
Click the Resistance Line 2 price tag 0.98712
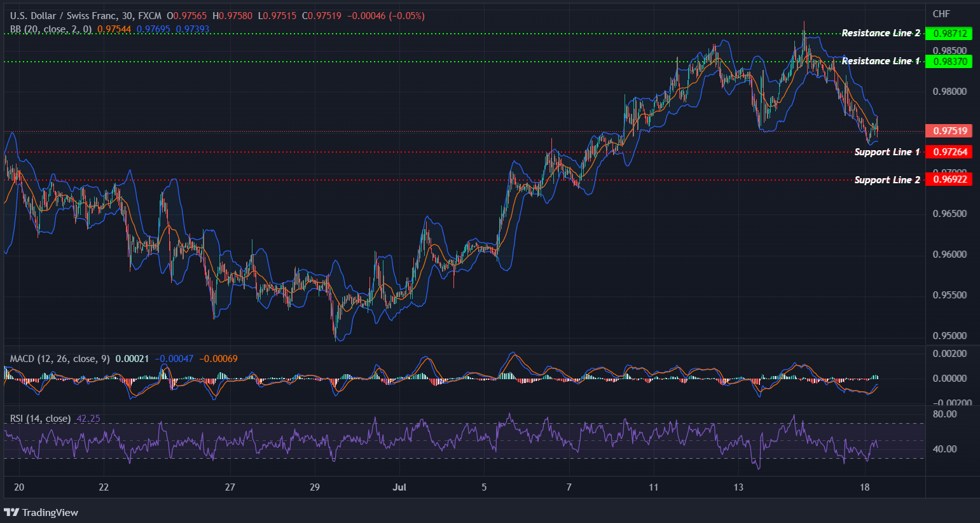[x=950, y=32]
